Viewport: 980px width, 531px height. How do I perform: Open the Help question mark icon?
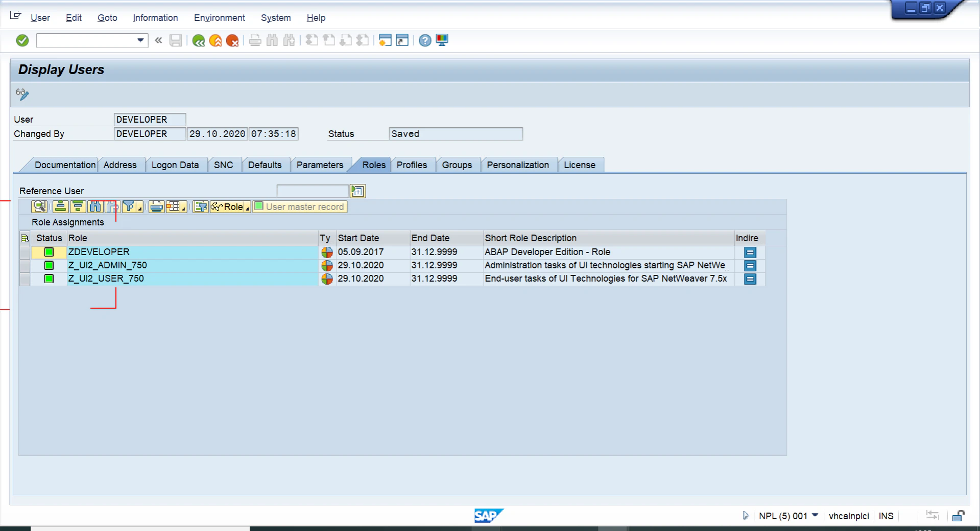[425, 40]
